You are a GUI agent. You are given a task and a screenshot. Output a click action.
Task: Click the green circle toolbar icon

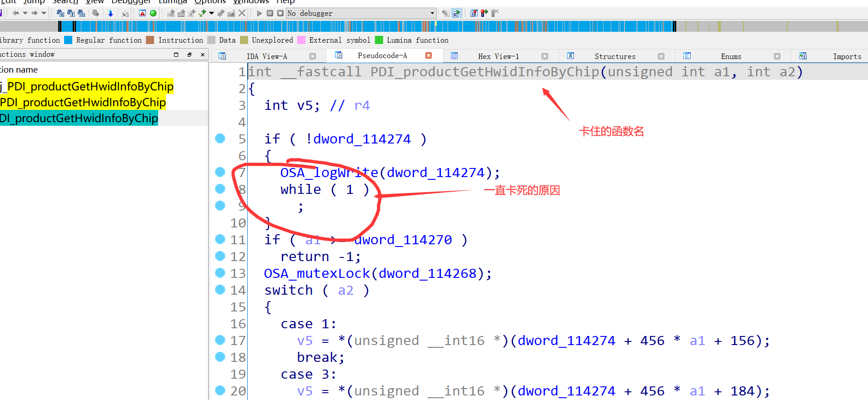153,13
